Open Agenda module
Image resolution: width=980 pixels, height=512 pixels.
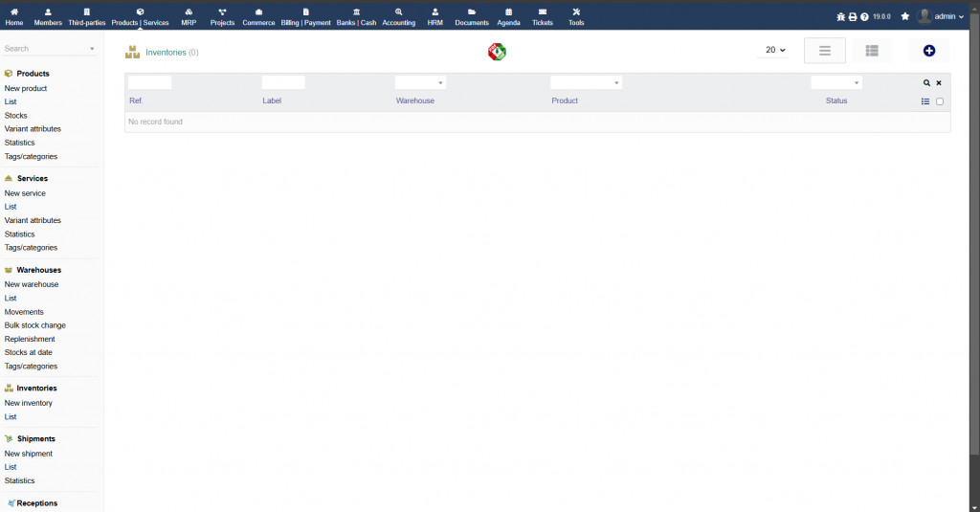coord(508,16)
